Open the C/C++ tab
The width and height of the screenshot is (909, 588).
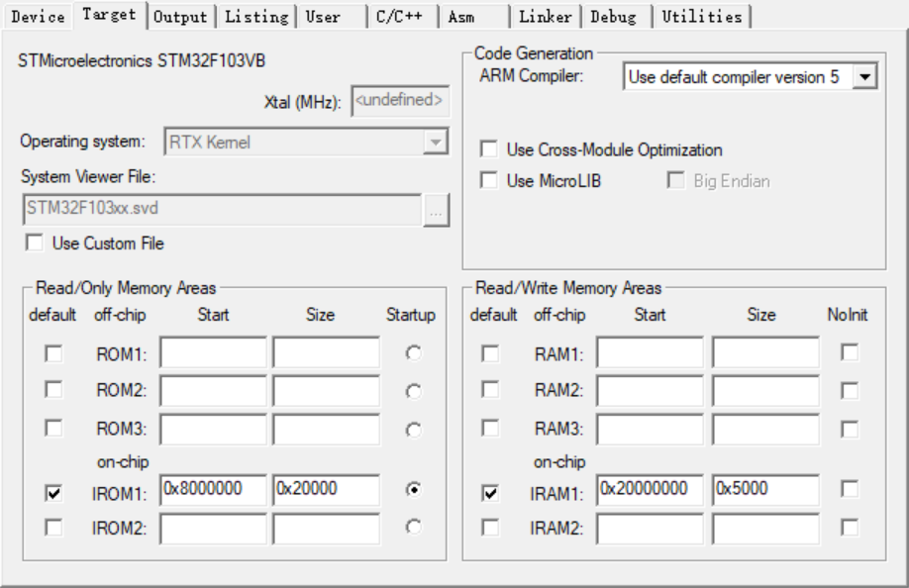point(403,16)
